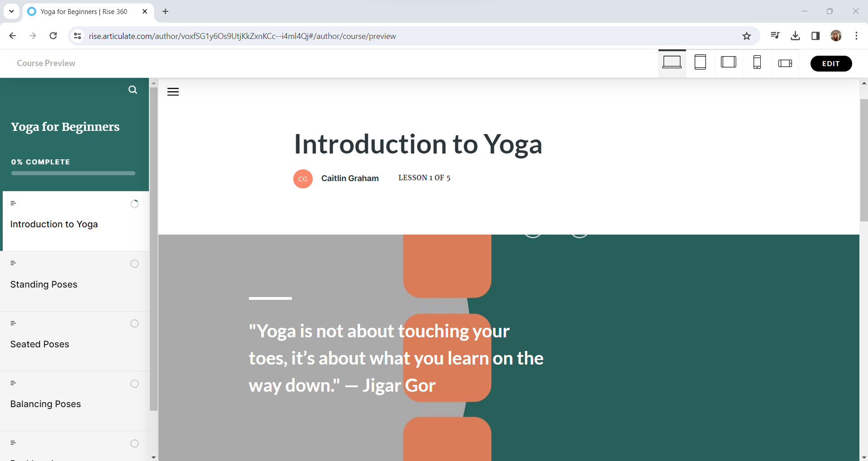Viewport: 868px width, 461px height.
Task: Click the CG author avatar
Action: 303,179
